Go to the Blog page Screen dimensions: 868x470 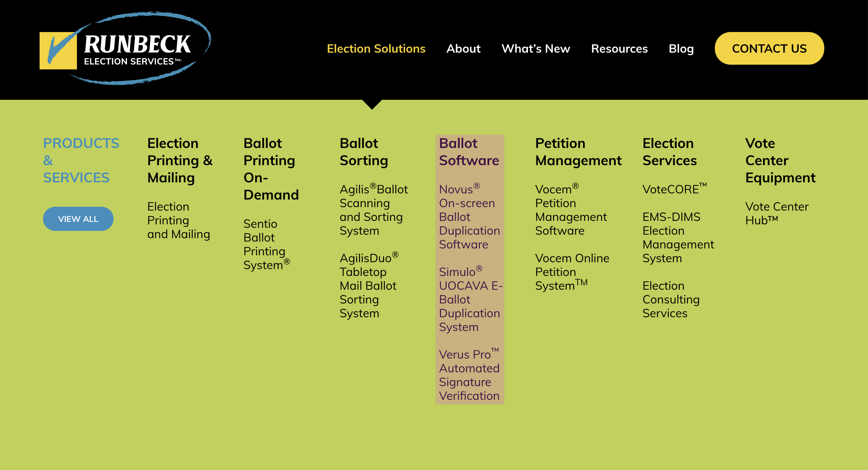(x=681, y=49)
